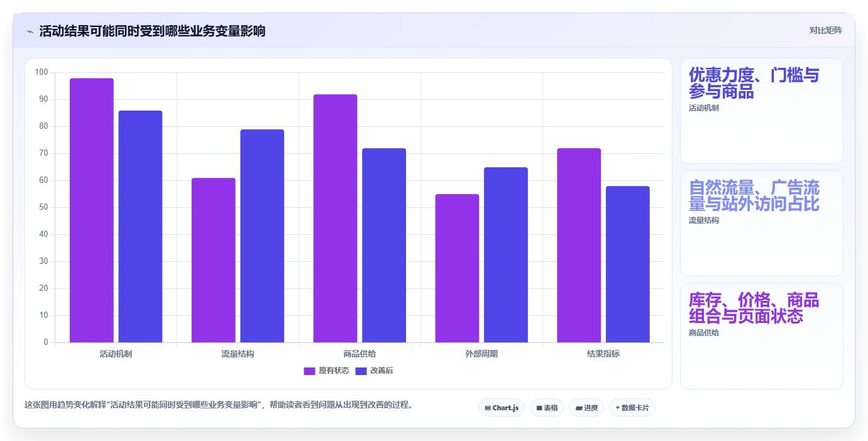Screen dimensions: 868x441
Task: Open the 自然流量、广告流量与站外访问占比 card
Action: [x=762, y=223]
